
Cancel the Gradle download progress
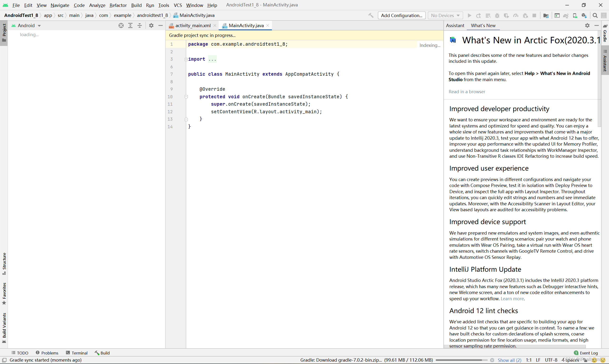[x=492, y=360]
